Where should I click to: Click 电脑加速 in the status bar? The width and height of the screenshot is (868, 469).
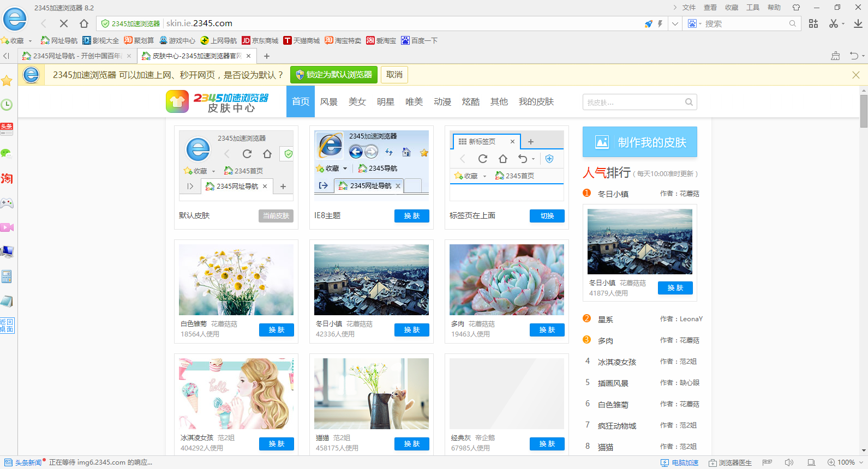click(x=680, y=462)
